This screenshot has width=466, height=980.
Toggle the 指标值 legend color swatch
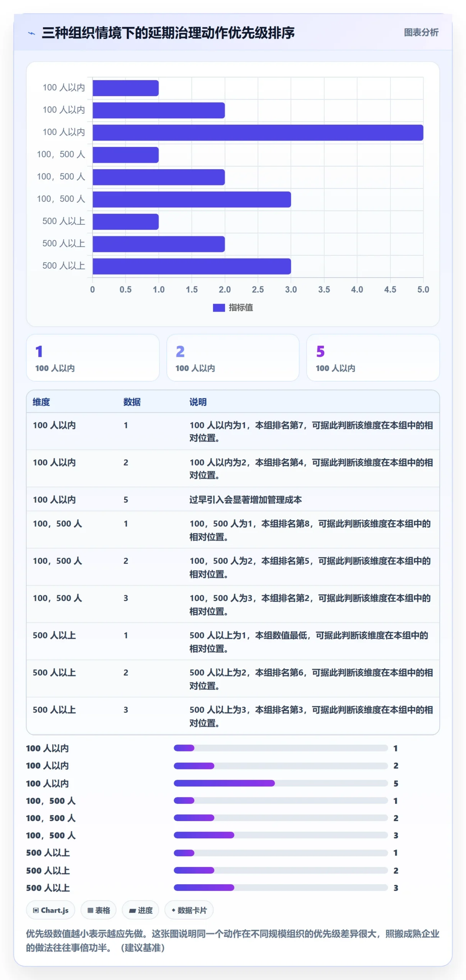(218, 307)
